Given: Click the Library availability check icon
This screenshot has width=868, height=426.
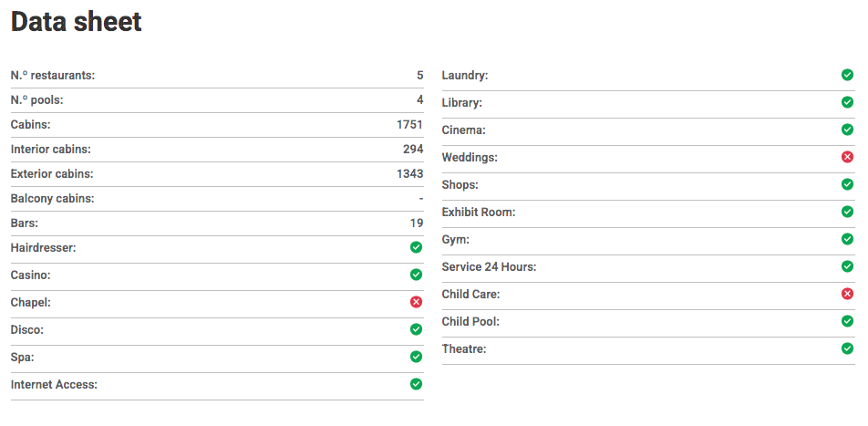Looking at the screenshot, I should (847, 102).
